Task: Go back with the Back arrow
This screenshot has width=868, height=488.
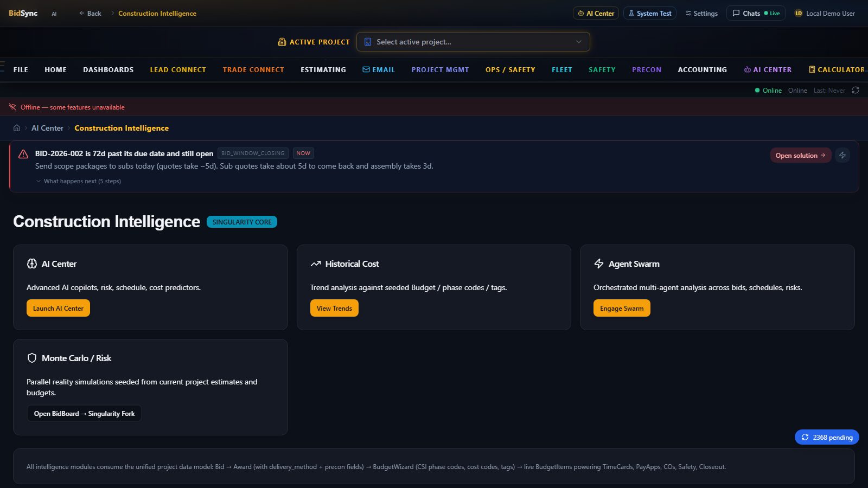Action: (x=90, y=13)
